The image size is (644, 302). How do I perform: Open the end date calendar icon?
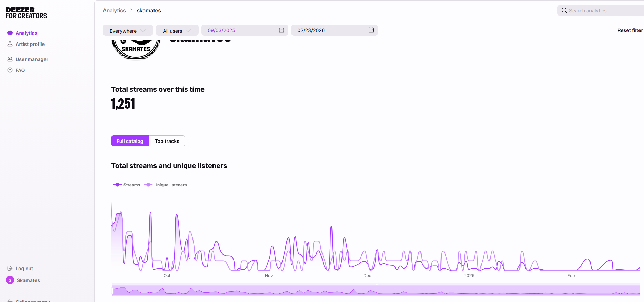371,30
